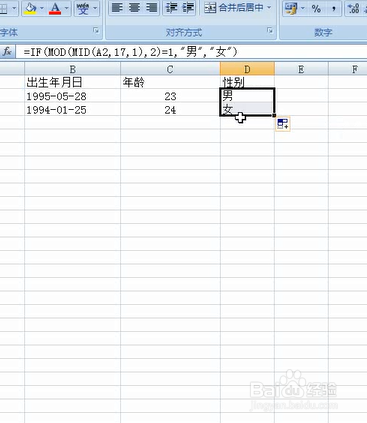Center text horizontally
This screenshot has width=367, height=423.
[134, 8]
